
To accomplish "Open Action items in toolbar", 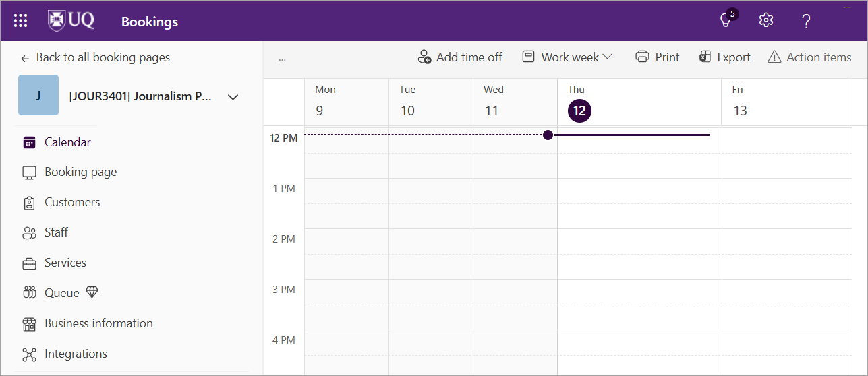I will click(809, 57).
